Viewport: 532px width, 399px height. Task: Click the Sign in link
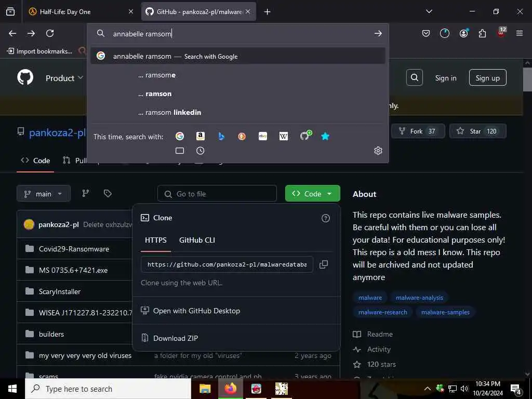pyautogui.click(x=446, y=78)
